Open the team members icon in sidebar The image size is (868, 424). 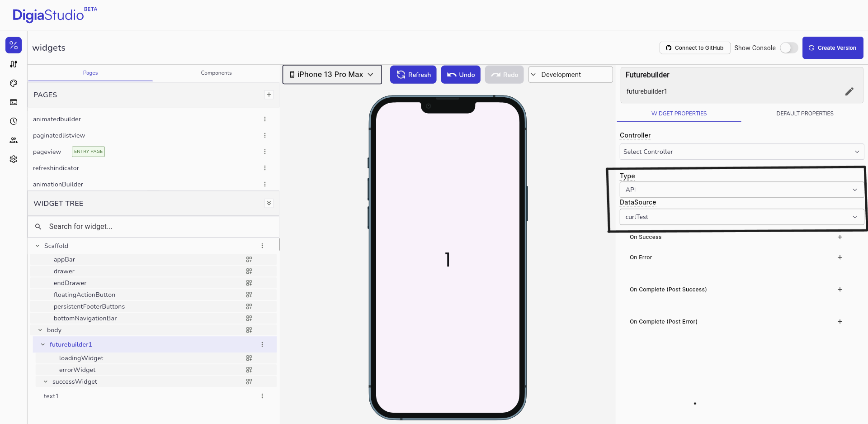[14, 140]
